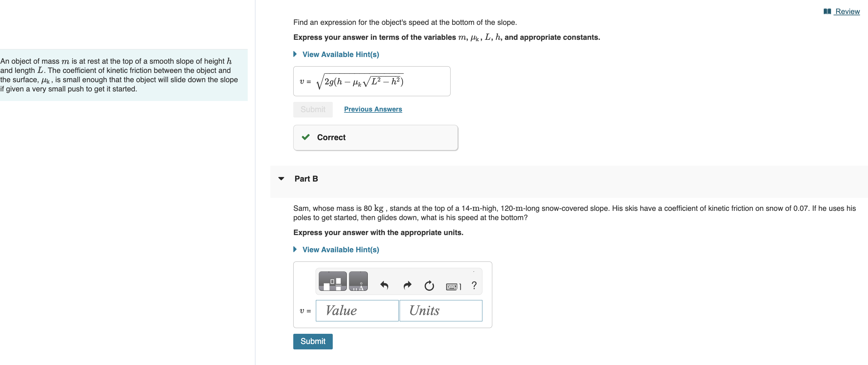Click the green checkmark beside Correct
This screenshot has width=868, height=365.
tap(306, 137)
